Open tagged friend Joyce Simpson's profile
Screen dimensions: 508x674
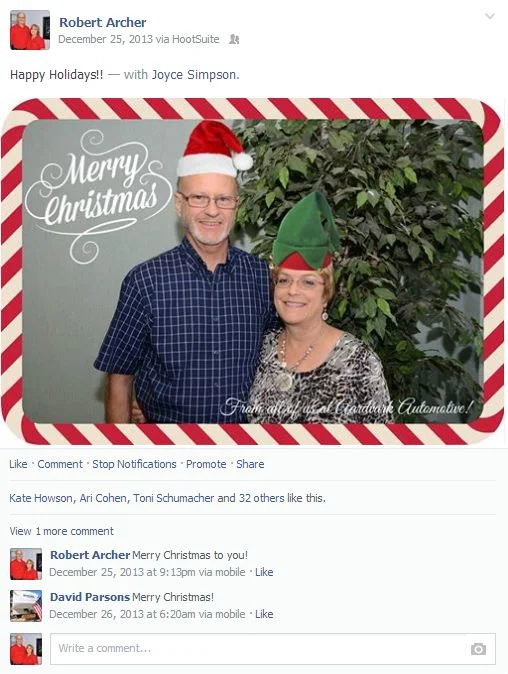194,75
